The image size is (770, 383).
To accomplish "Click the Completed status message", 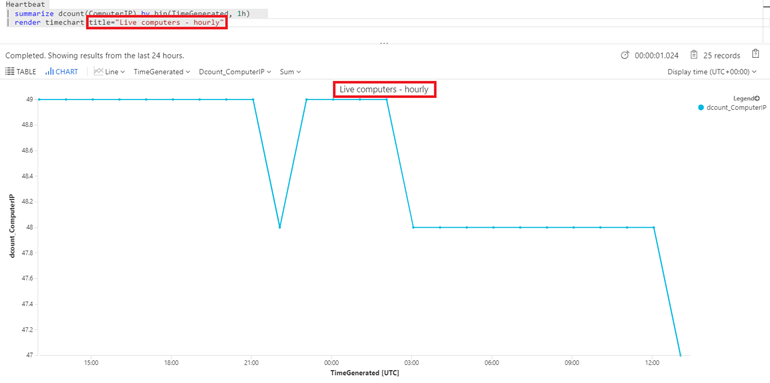I will click(95, 55).
